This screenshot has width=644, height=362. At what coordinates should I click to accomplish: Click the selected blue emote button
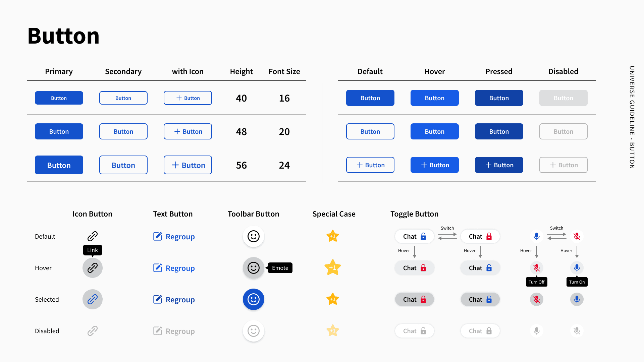[254, 299]
